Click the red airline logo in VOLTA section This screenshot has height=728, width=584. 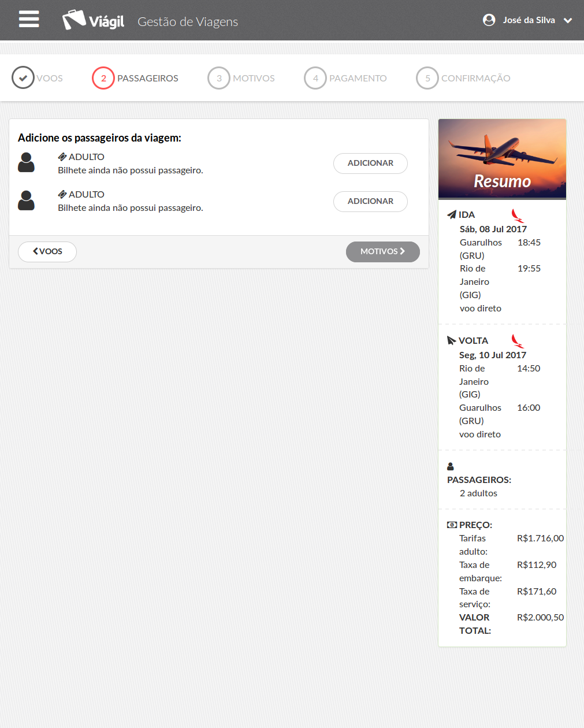(x=518, y=342)
